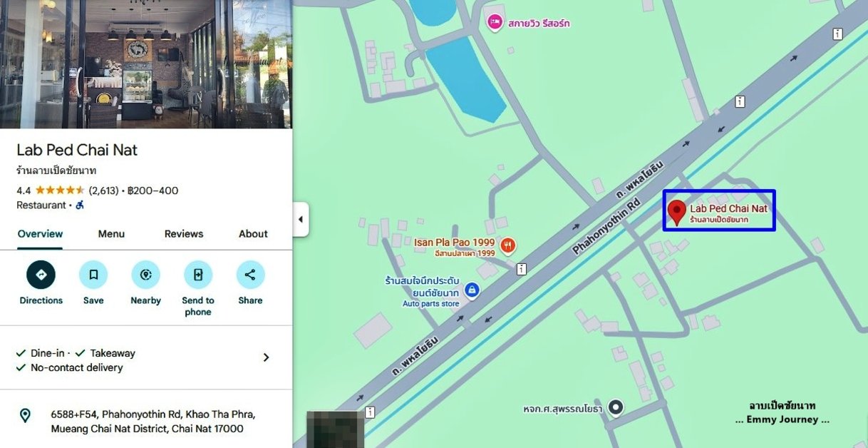
Task: Save this place with the bookmark icon
Action: [x=93, y=275]
